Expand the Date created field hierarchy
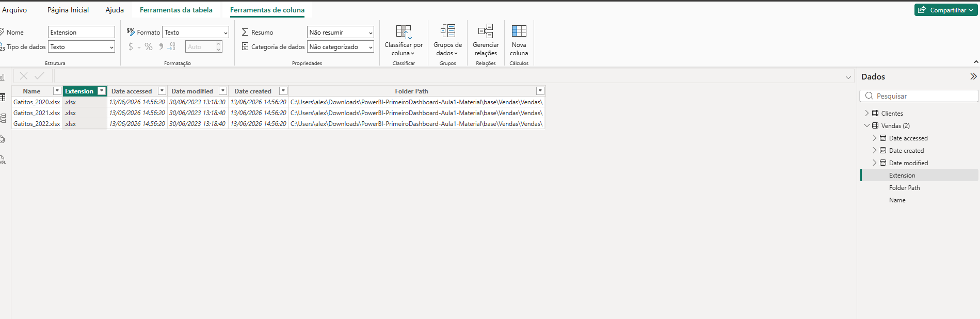Image resolution: width=980 pixels, height=319 pixels. pyautogui.click(x=874, y=150)
